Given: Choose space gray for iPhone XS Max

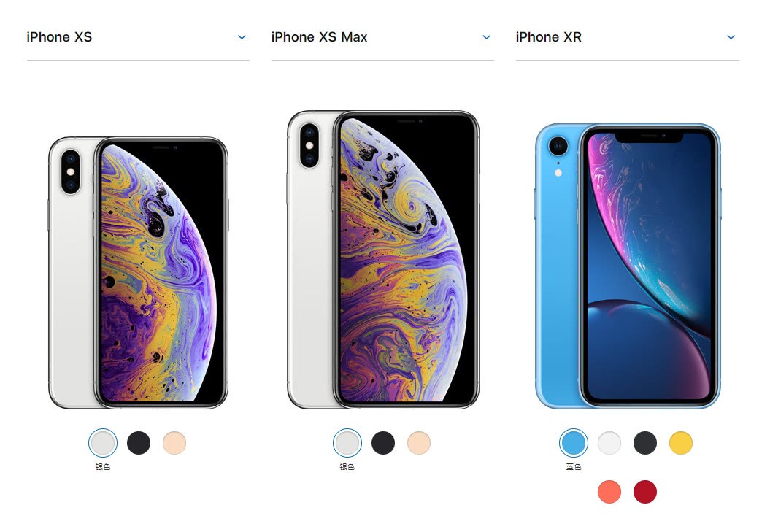Looking at the screenshot, I should (383, 442).
